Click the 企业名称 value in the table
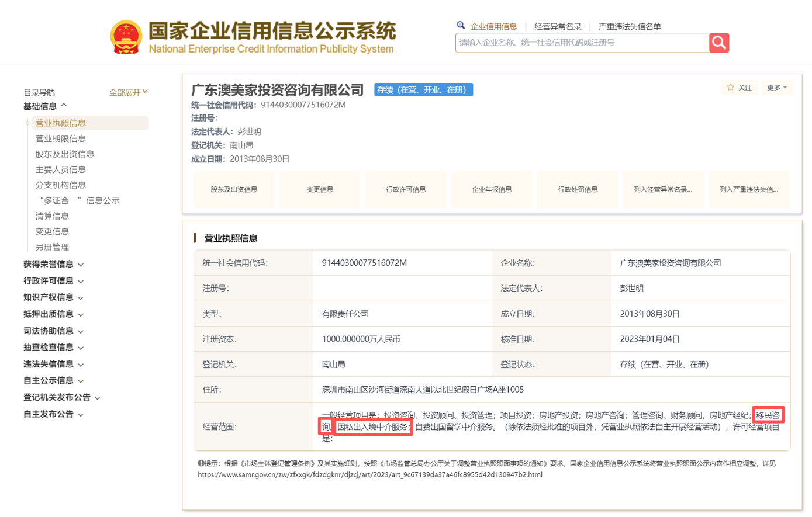Viewport: 812px width, 517px height. (671, 263)
